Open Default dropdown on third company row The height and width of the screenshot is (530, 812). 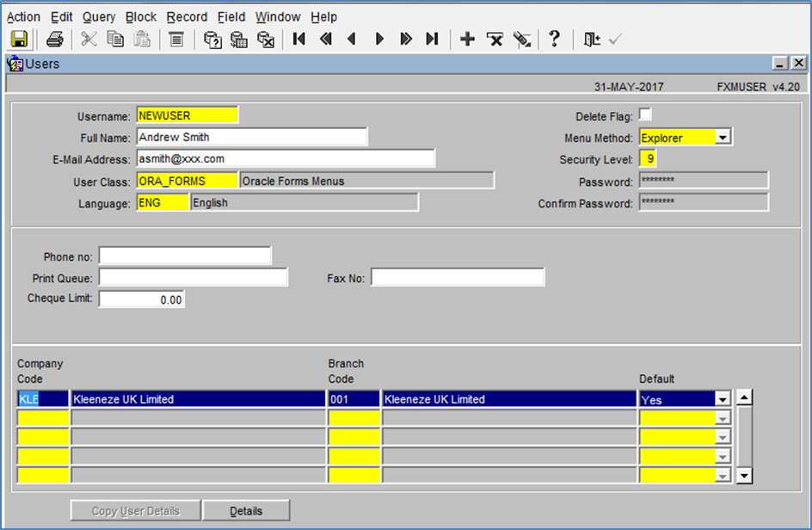pyautogui.click(x=723, y=438)
